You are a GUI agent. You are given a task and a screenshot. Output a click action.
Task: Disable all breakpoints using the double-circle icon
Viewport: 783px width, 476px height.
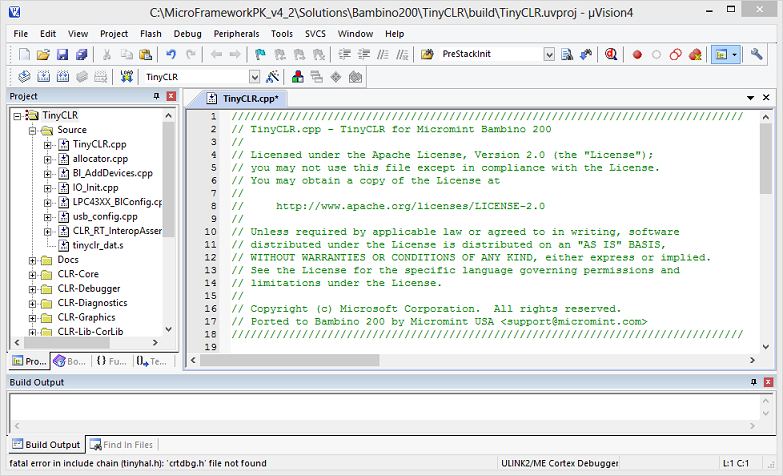click(676, 54)
